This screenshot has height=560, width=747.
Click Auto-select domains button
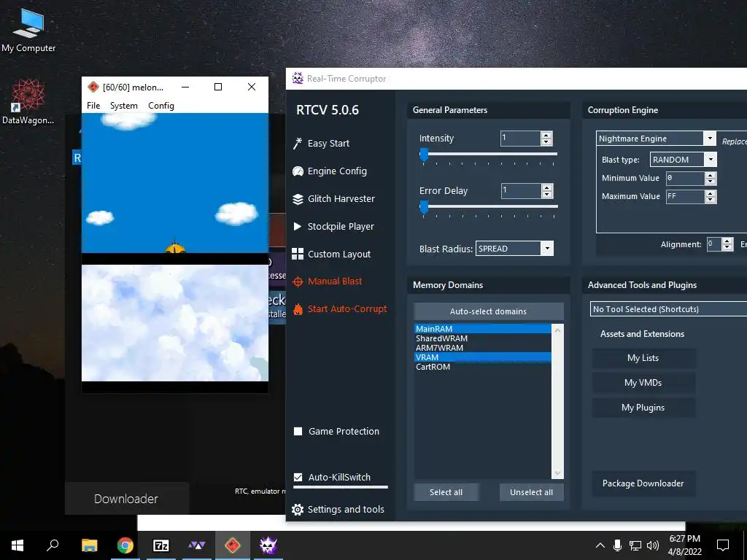click(488, 311)
